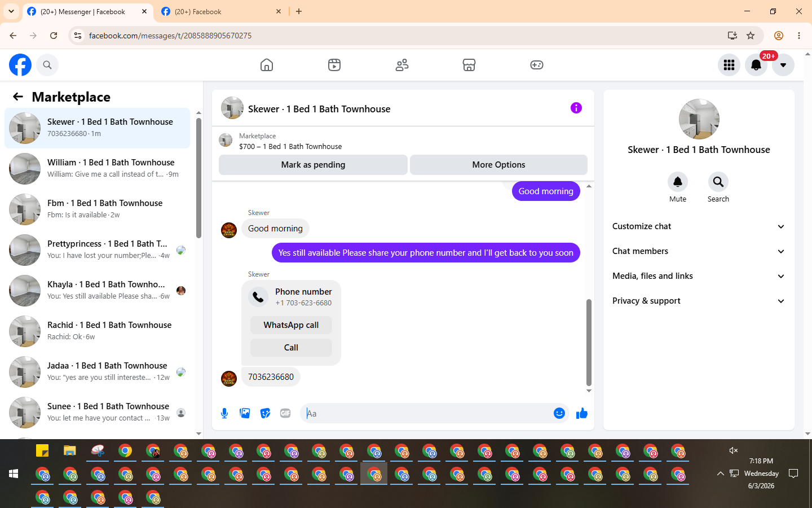
Task: Send a thumbs-up like
Action: [582, 414]
